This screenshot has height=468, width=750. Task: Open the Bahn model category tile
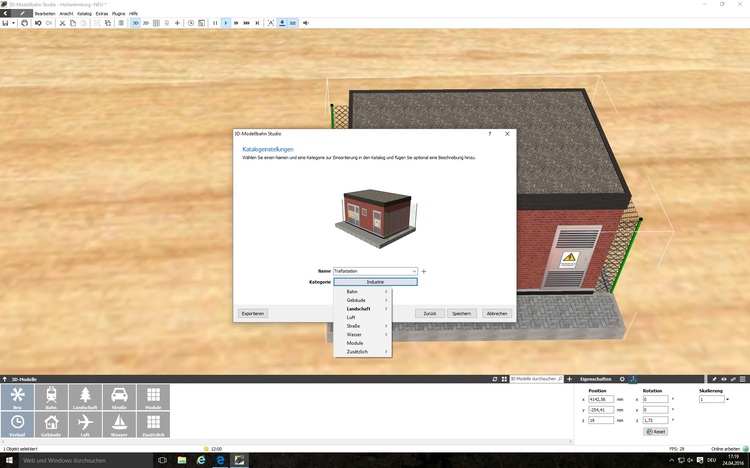(x=51, y=398)
